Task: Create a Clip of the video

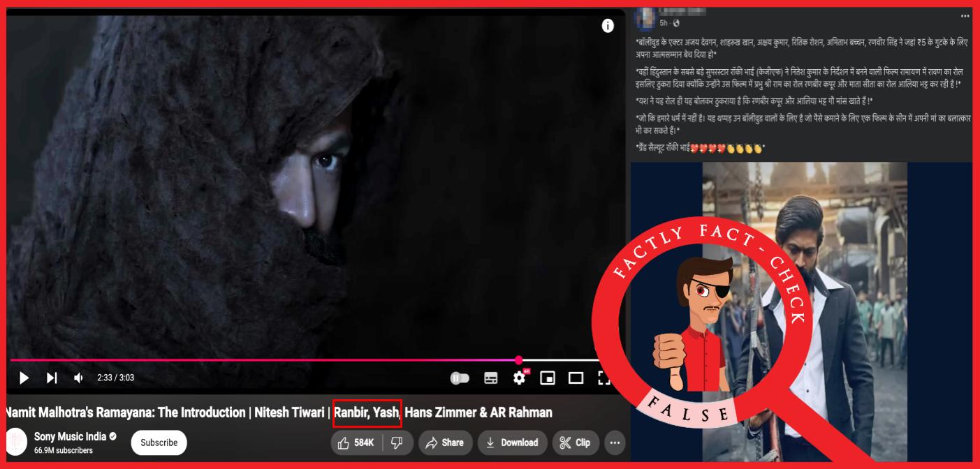Action: point(575,442)
